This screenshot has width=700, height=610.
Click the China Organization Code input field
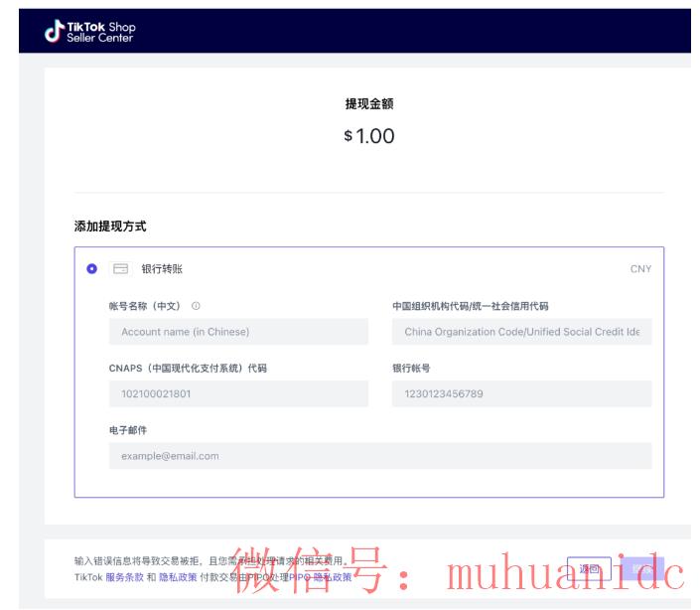point(521,332)
